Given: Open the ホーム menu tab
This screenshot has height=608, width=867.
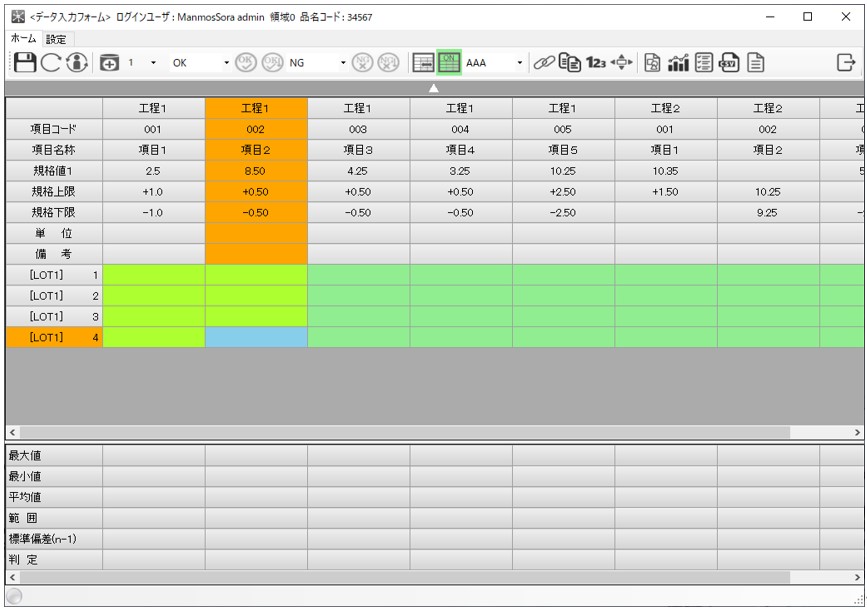Looking at the screenshot, I should [x=23, y=38].
